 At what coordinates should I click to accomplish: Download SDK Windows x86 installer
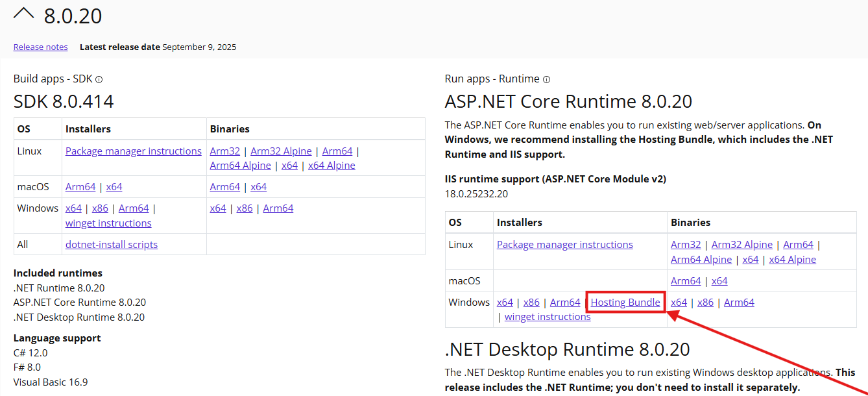coord(100,208)
